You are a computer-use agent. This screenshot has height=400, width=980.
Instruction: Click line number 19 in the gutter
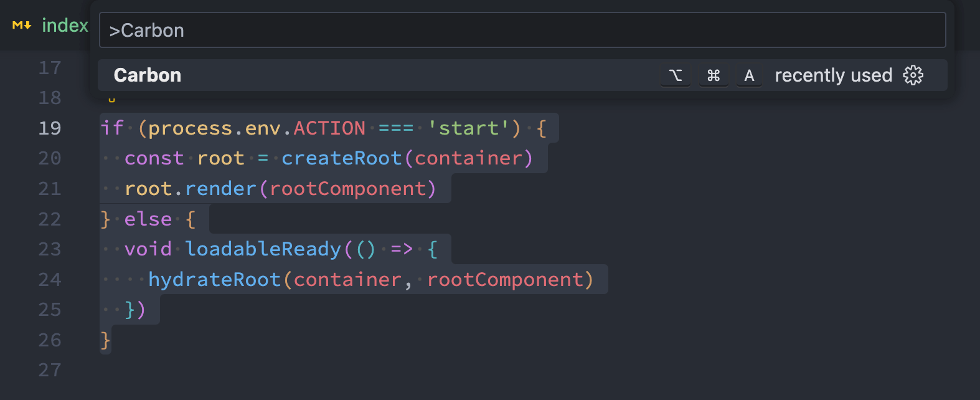tap(50, 128)
